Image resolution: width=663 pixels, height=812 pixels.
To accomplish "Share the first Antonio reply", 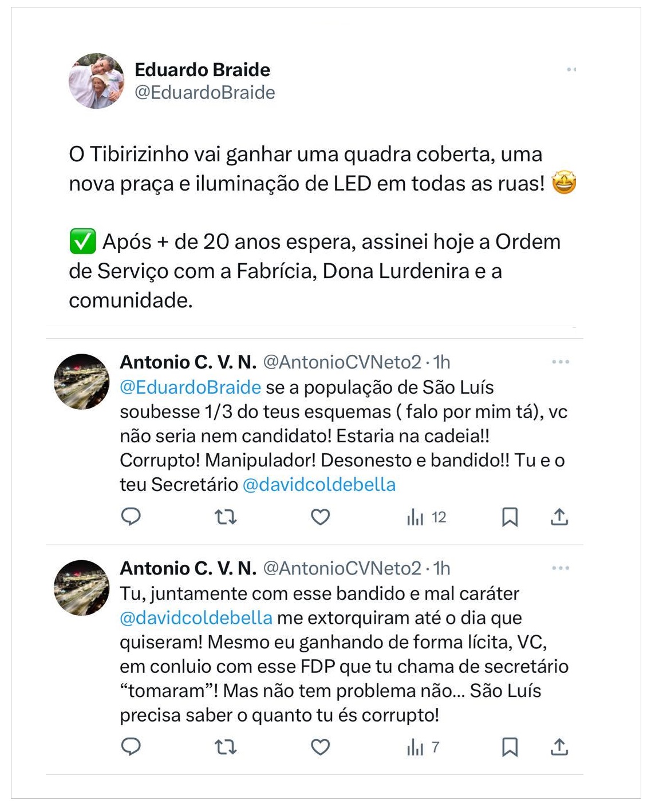I will click(559, 517).
